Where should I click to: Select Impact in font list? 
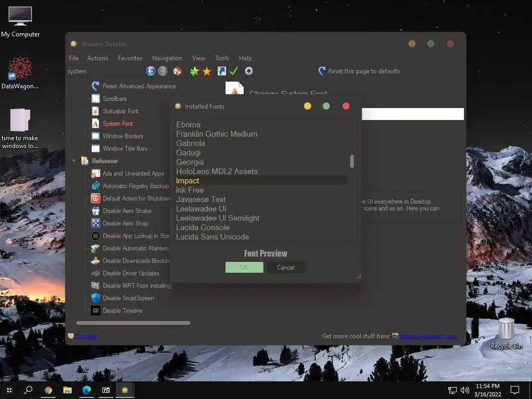pos(261,181)
